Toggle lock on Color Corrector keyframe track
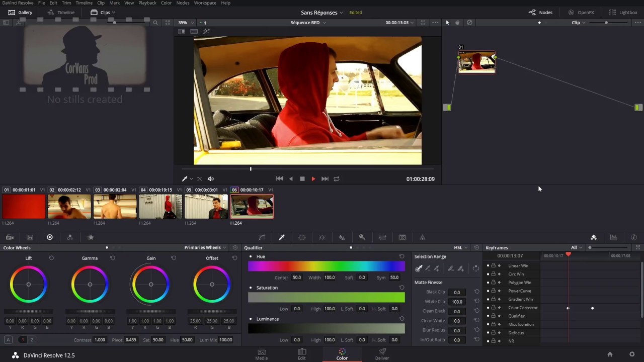This screenshot has height=362, width=644. [493, 308]
